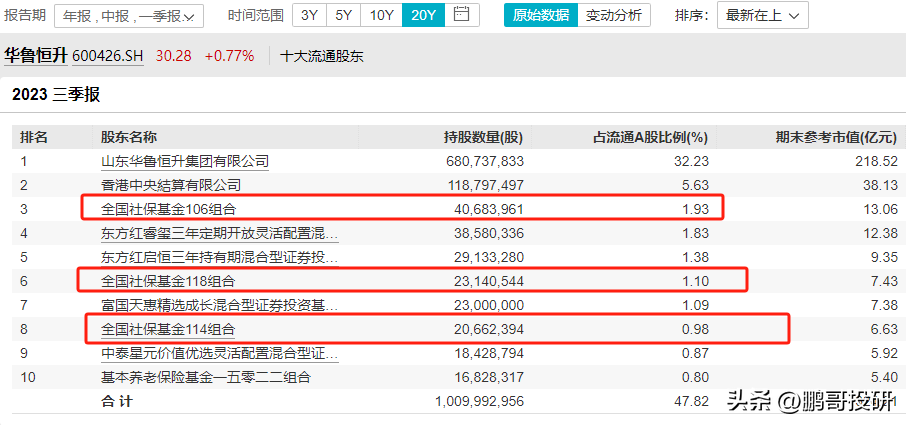This screenshot has width=906, height=425.
Task: Click the 持股数量(股) column header
Action: coord(483,137)
